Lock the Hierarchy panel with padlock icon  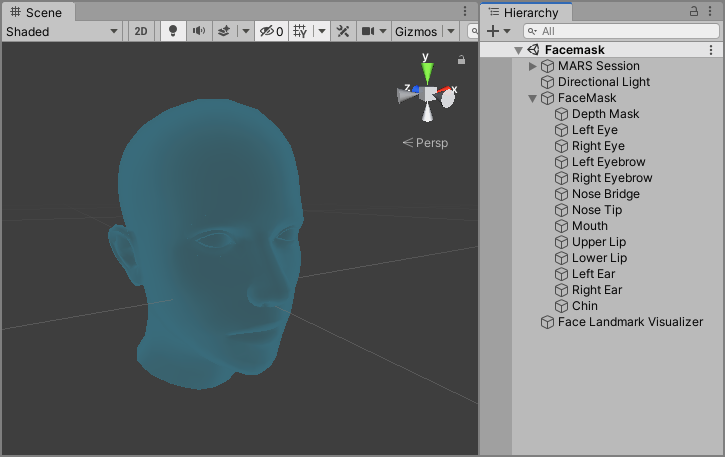694,12
